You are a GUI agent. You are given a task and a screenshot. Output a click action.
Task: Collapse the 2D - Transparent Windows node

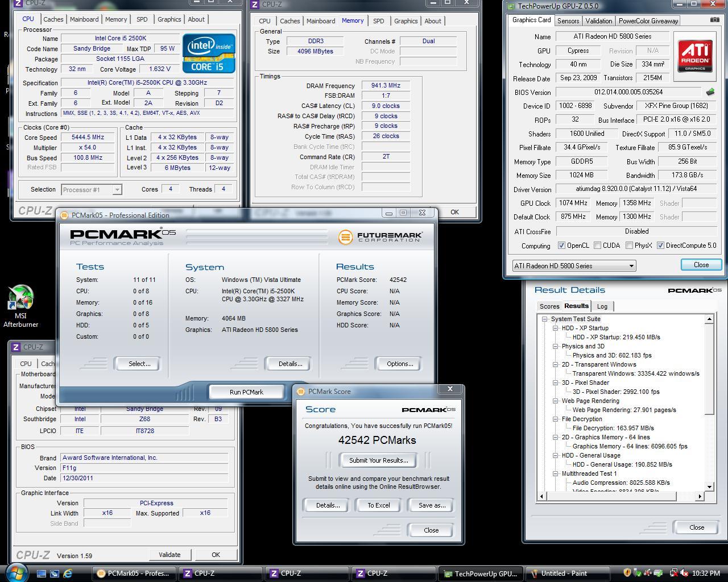pyautogui.click(x=555, y=364)
